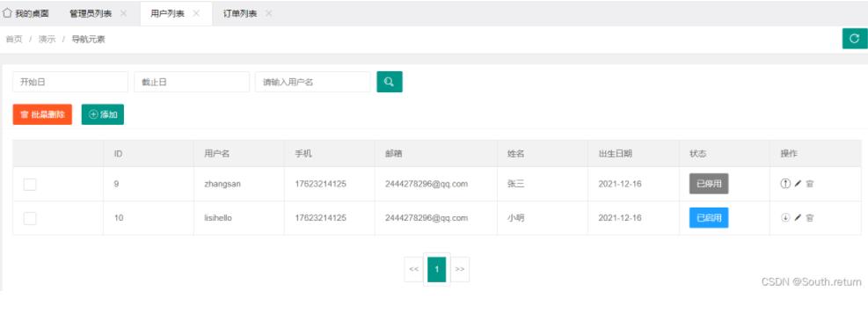Click the ID column header
Viewport: 868px width, 321px height.
point(118,154)
